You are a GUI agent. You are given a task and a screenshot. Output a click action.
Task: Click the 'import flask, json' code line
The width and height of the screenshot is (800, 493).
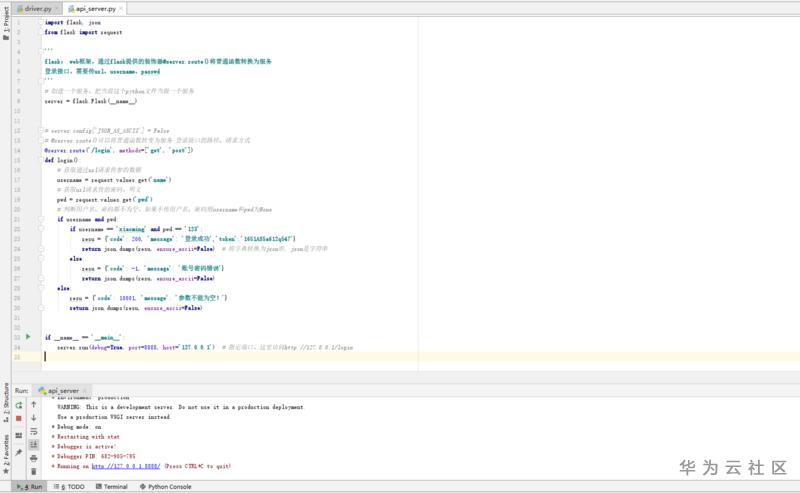(72, 22)
